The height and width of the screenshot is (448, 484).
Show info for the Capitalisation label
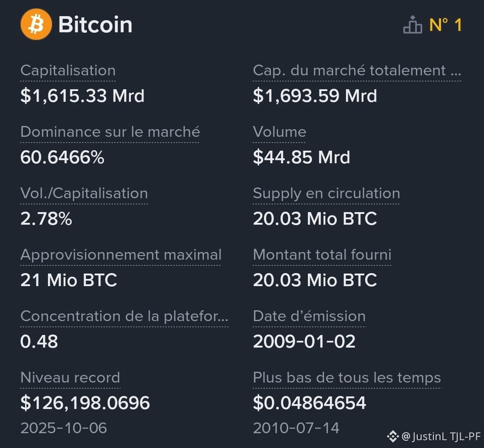pyautogui.click(x=68, y=70)
